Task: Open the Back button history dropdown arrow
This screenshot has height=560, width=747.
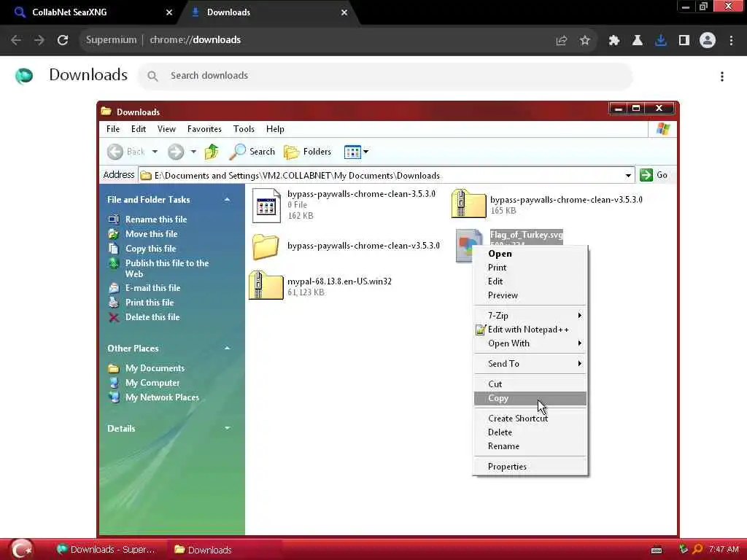Action: 155,152
